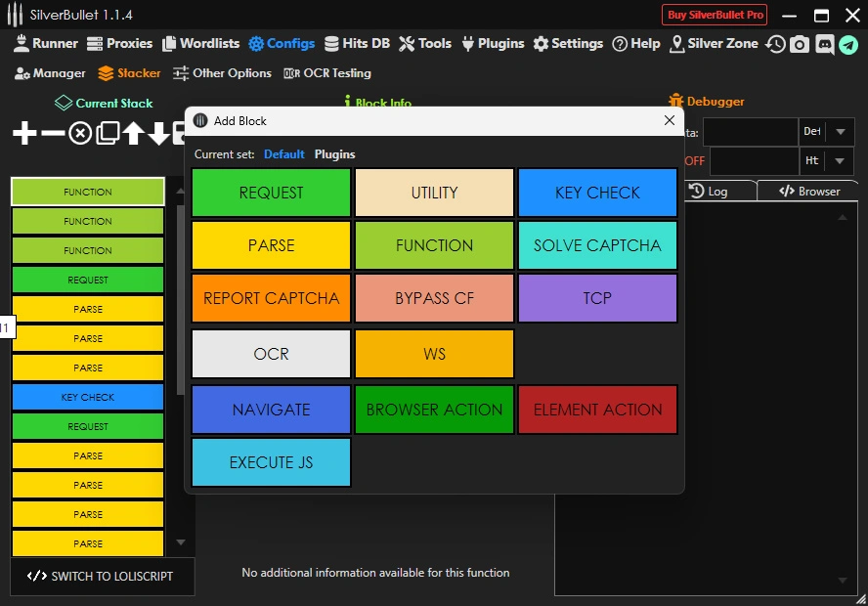
Task: Switch to Other Options tab
Action: coord(222,73)
